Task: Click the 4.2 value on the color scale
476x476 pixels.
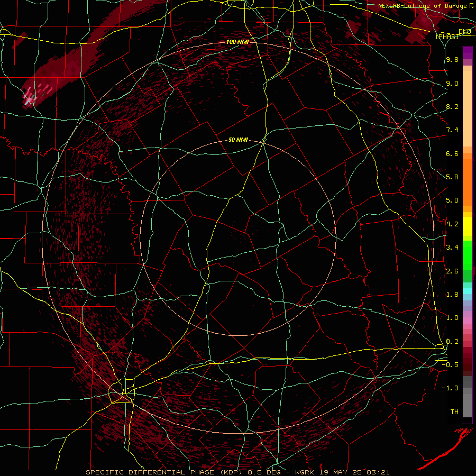Action: click(x=452, y=224)
